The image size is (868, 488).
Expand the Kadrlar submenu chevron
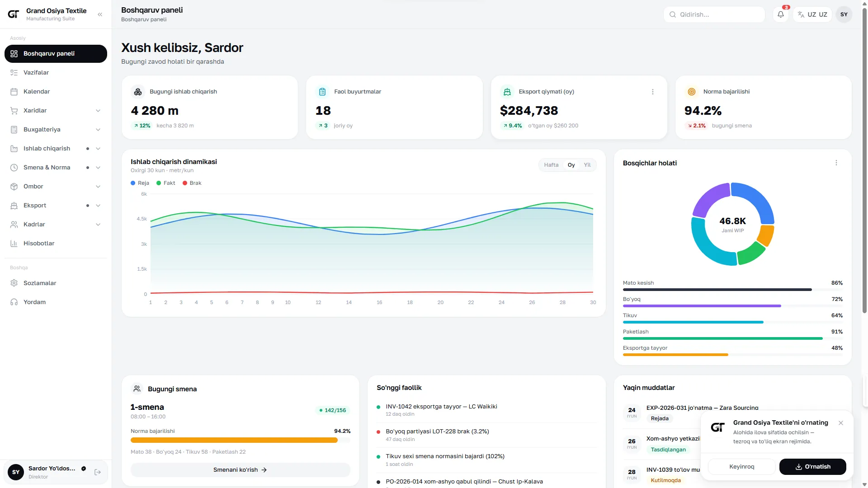click(98, 225)
